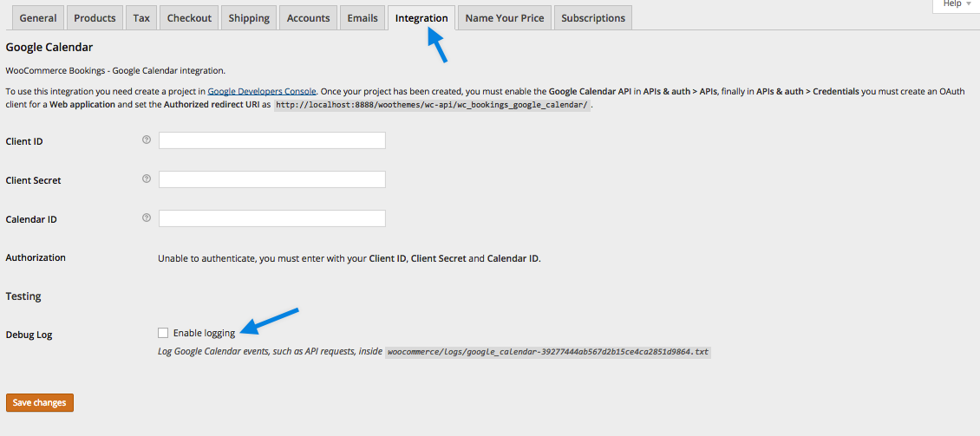Select the google_calendar log file path text
The height and width of the screenshot is (436, 980).
[548, 352]
